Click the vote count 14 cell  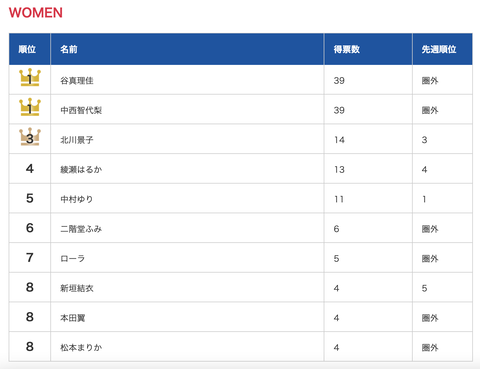(368, 139)
